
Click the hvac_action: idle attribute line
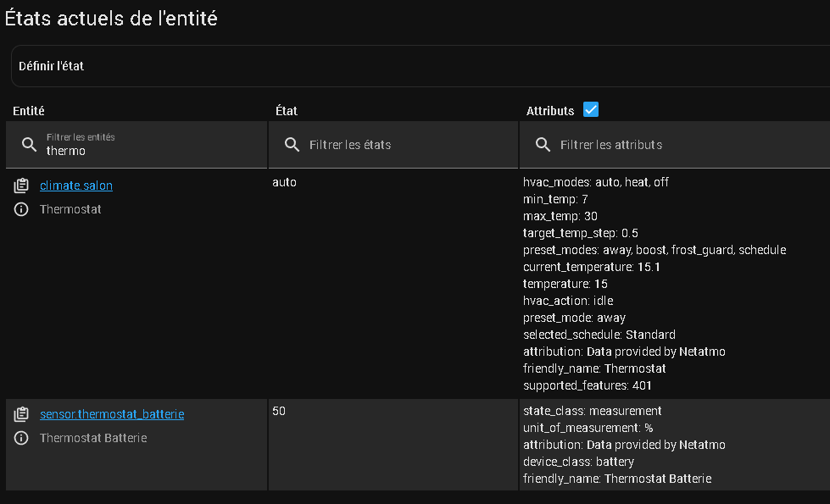pos(568,301)
